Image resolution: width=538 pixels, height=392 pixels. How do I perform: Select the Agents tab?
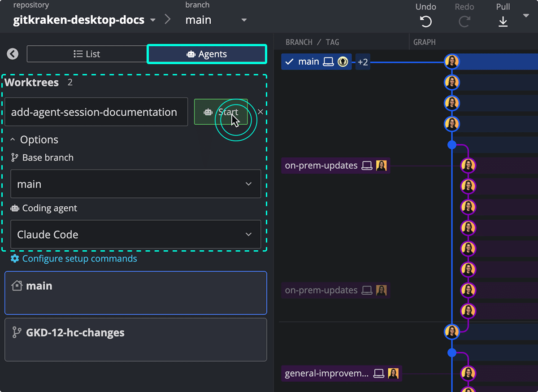click(206, 53)
